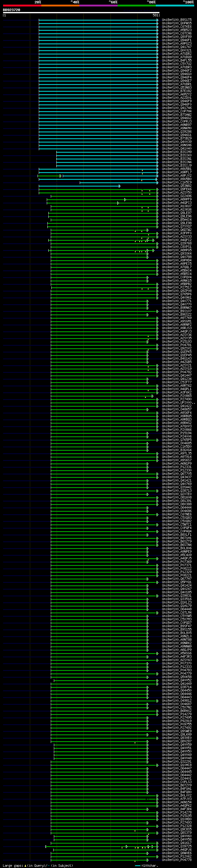Click hit UniRef100_B7SAW2

coord(177,115)
